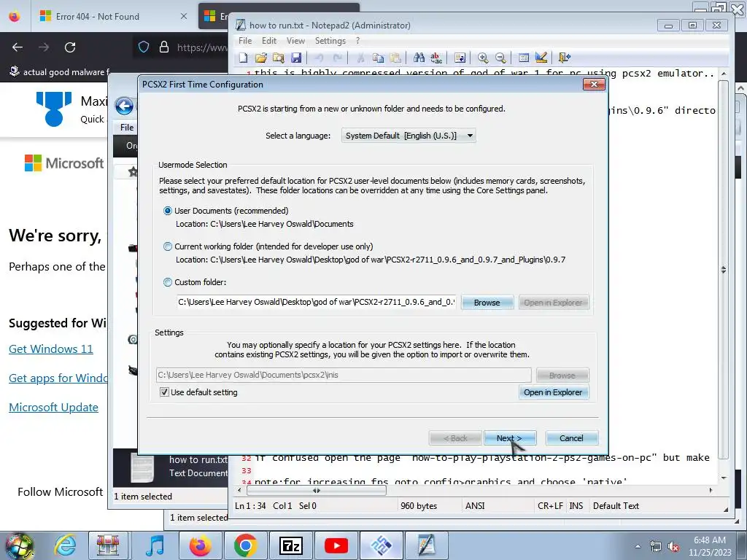Click the Explorer window back arrow button
The image size is (747, 560).
point(124,106)
